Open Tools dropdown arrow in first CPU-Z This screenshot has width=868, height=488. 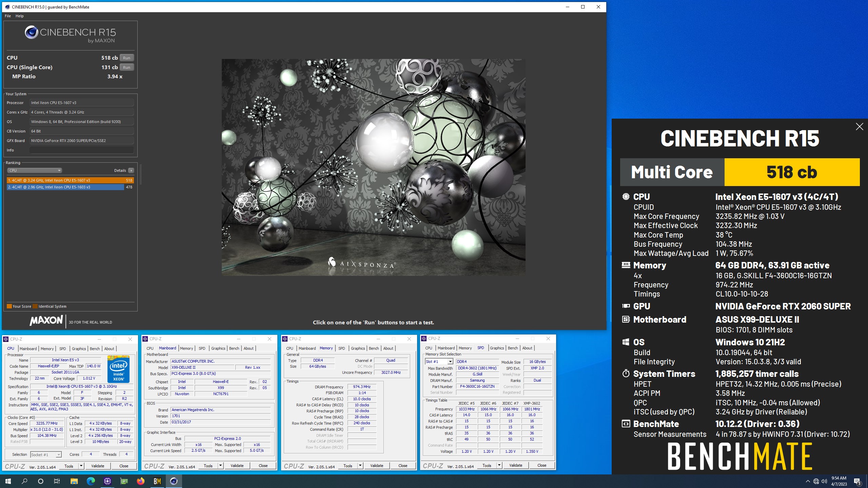pyautogui.click(x=81, y=466)
